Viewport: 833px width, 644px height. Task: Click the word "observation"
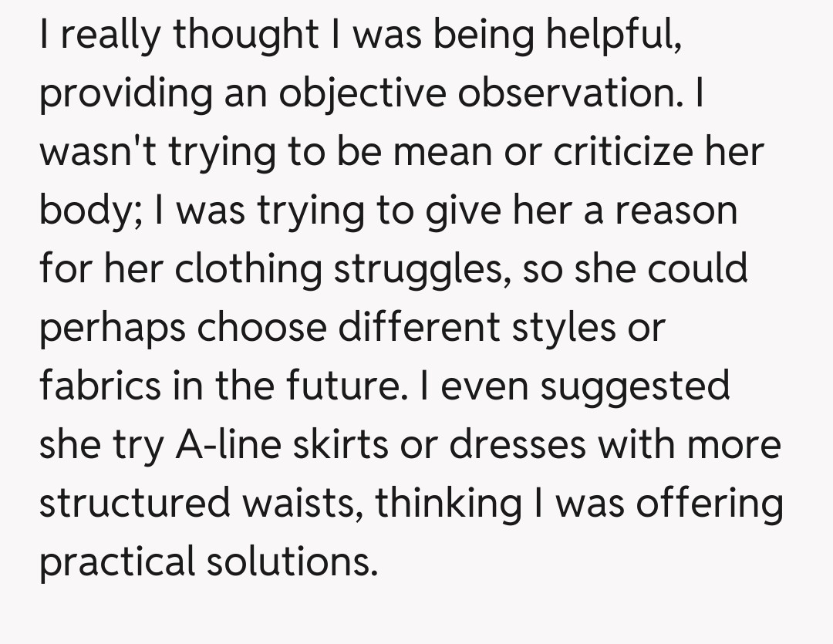[582, 93]
